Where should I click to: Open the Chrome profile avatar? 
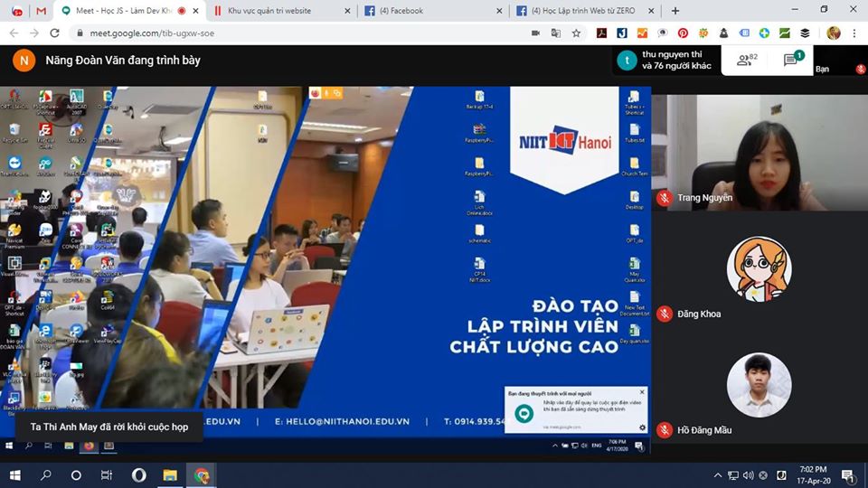(x=833, y=33)
